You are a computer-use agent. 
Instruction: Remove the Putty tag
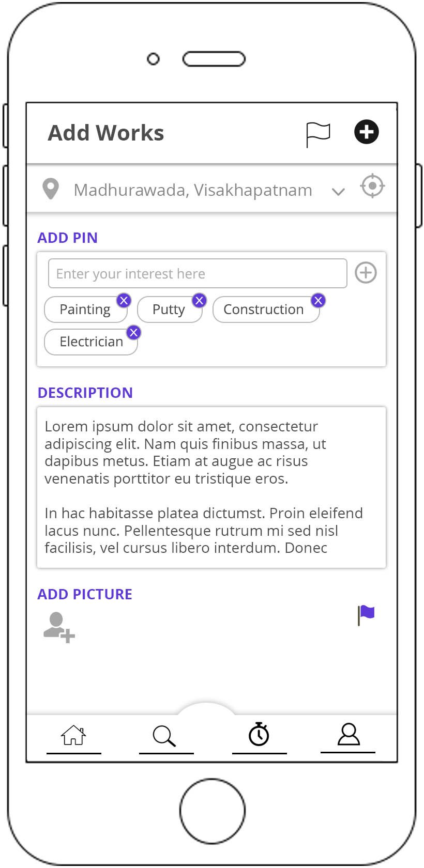pos(199,300)
